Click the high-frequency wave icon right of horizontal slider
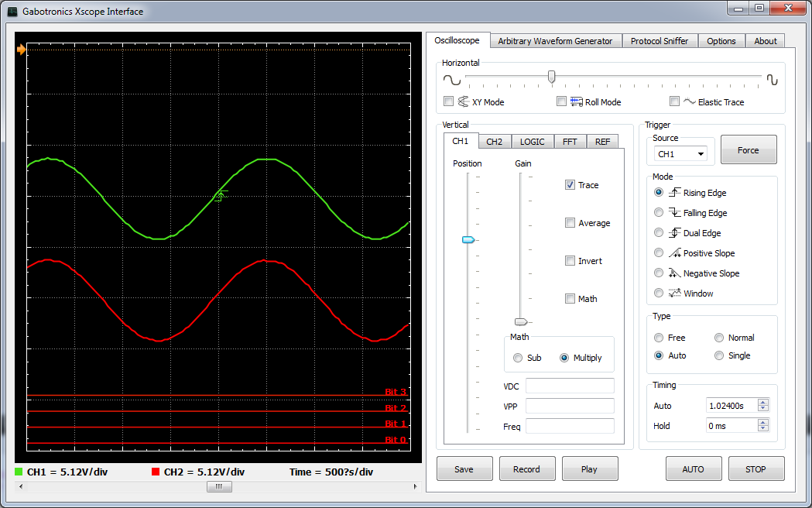Image resolution: width=812 pixels, height=508 pixels. pos(772,80)
